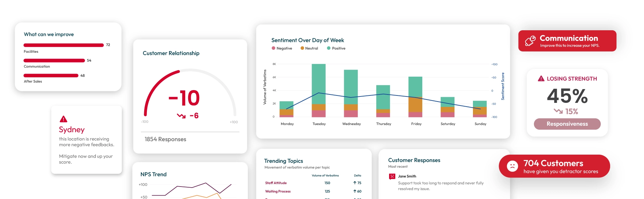Click the 45% losing strength value
The width and height of the screenshot is (644, 199).
point(567,96)
